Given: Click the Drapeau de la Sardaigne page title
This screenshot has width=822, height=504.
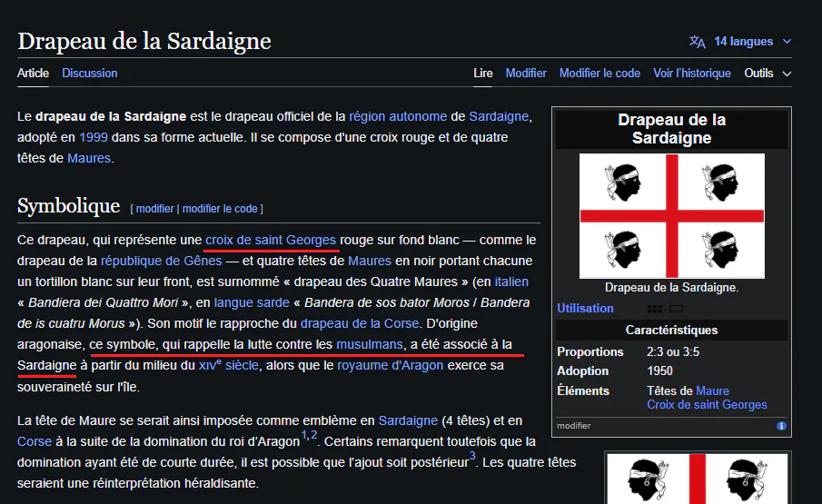Looking at the screenshot, I should pyautogui.click(x=144, y=41).
